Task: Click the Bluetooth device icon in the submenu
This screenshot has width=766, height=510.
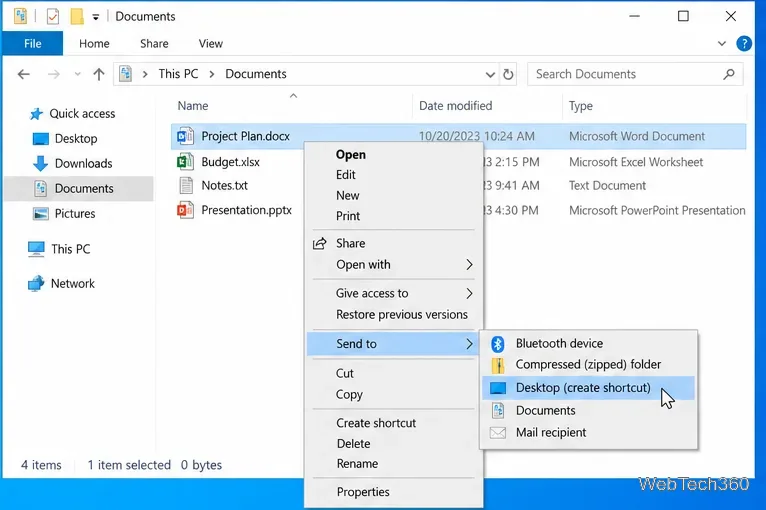Action: (x=498, y=344)
